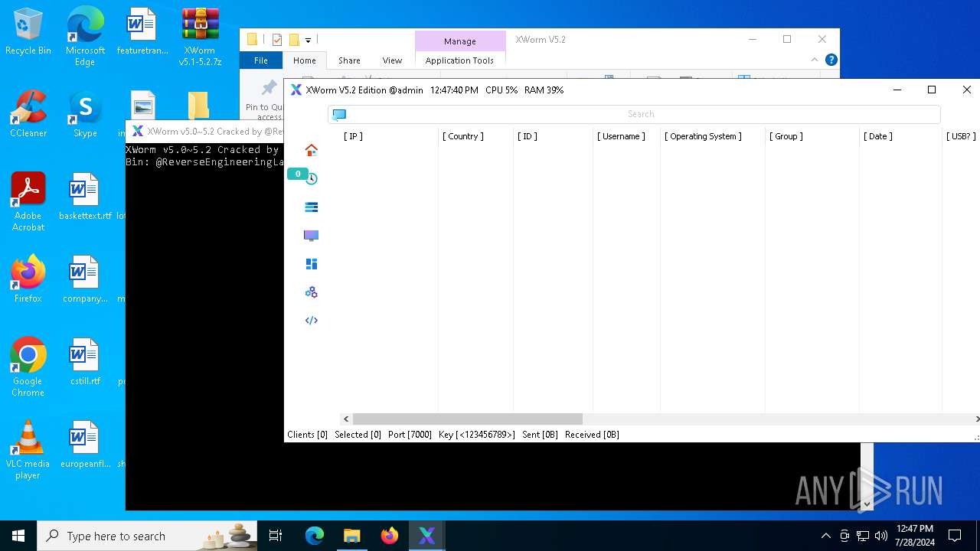Open the clock history icon in XWorm sidebar
This screenshot has width=980, height=551.
click(312, 179)
